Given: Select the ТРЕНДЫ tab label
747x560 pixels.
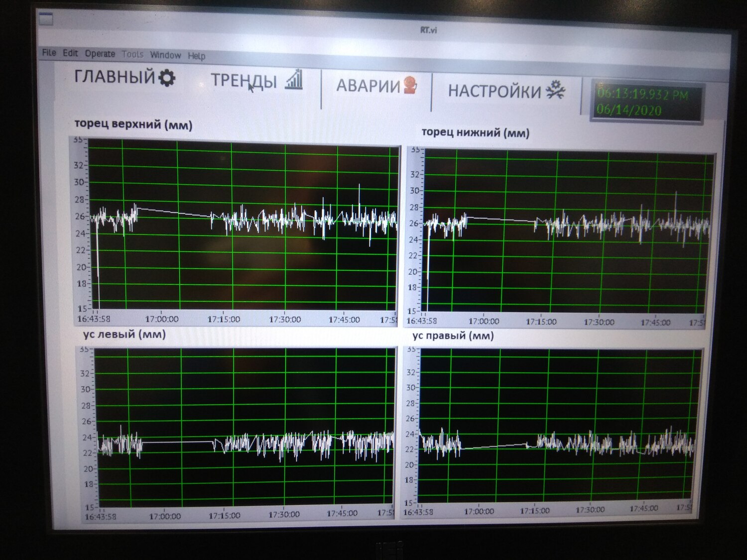Looking at the screenshot, I should point(244,80).
